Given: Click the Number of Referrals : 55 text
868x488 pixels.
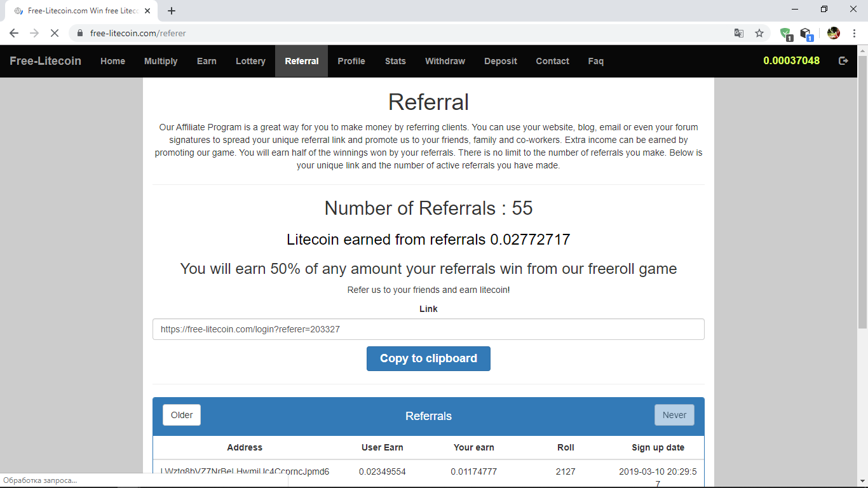Looking at the screenshot, I should click(x=428, y=208).
